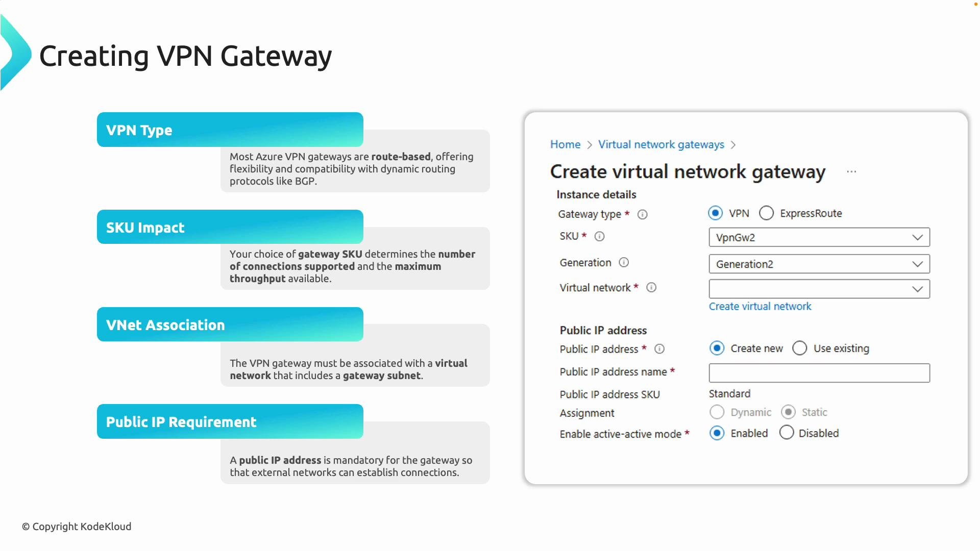Click the Public IP Requirement heading banner
The image size is (980, 551).
coord(230,421)
